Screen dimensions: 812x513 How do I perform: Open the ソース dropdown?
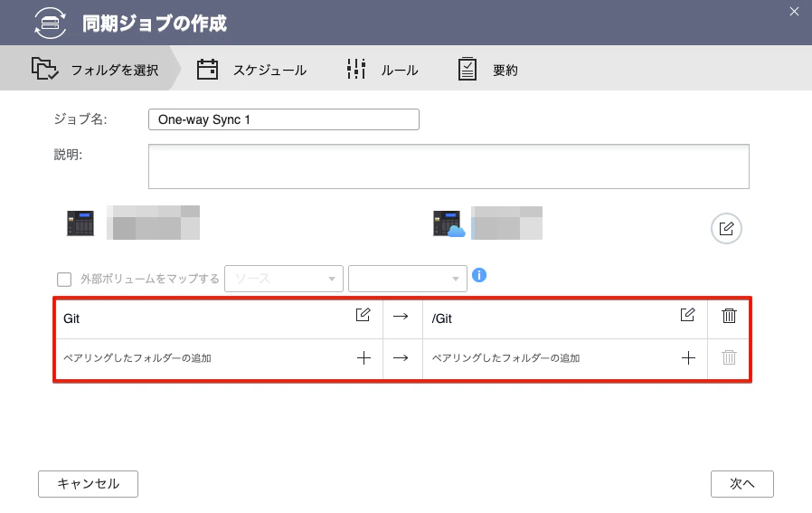click(284, 279)
